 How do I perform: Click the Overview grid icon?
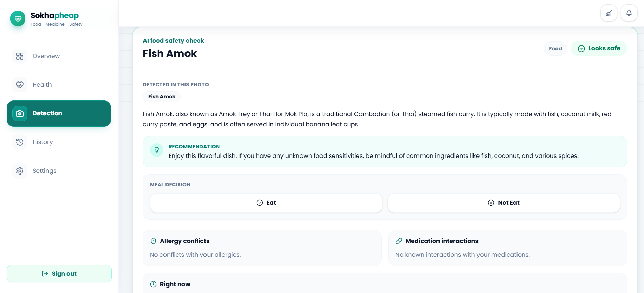tap(20, 56)
